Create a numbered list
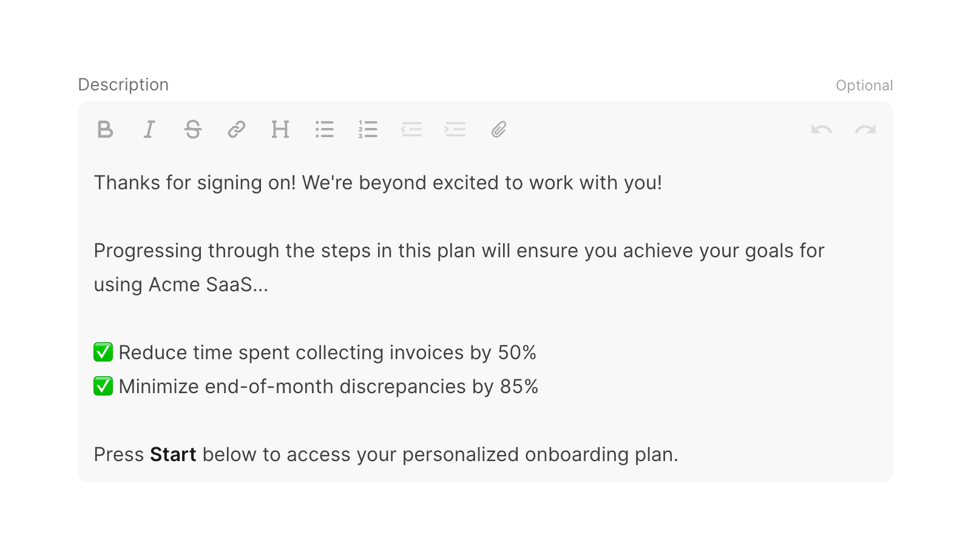 pyautogui.click(x=368, y=129)
